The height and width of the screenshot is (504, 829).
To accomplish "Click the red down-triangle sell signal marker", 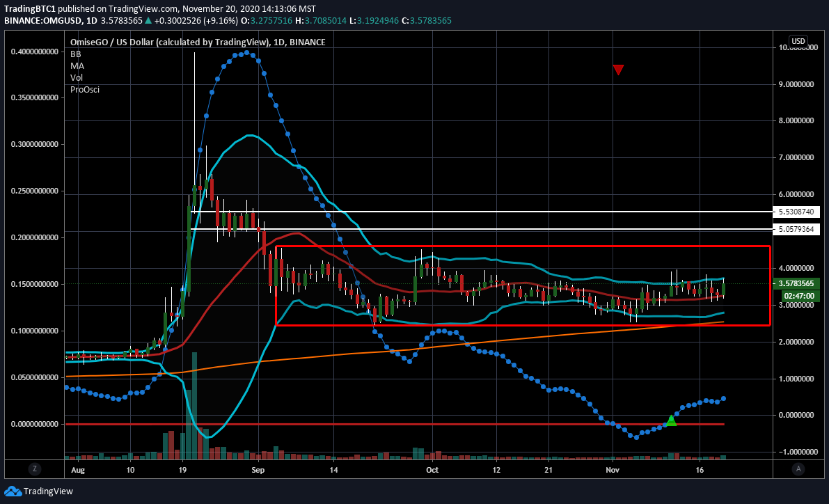I will click(618, 70).
